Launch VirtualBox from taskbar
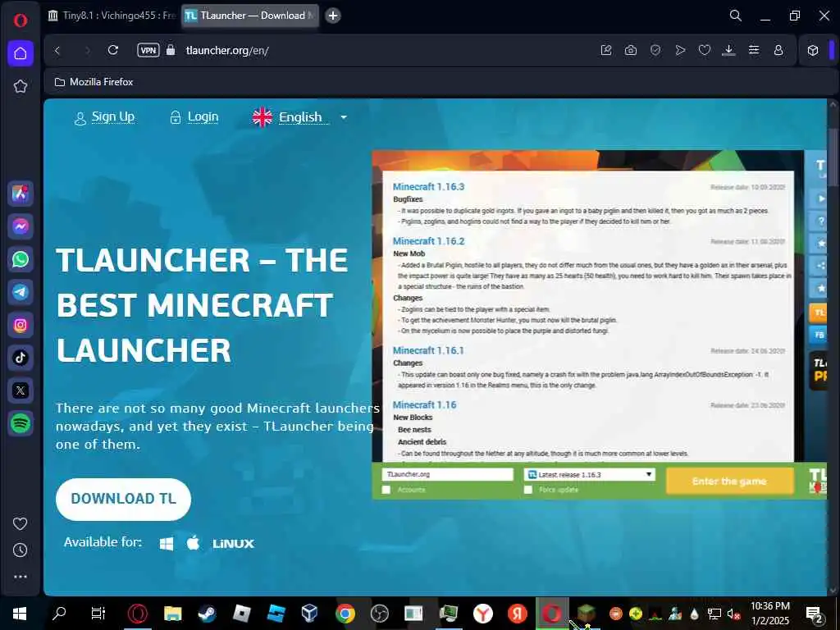 309,614
